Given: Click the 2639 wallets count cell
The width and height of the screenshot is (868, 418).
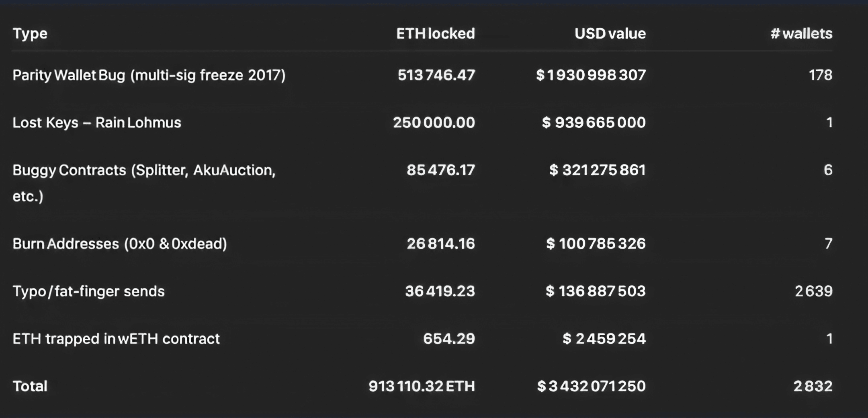Looking at the screenshot, I should tap(814, 291).
